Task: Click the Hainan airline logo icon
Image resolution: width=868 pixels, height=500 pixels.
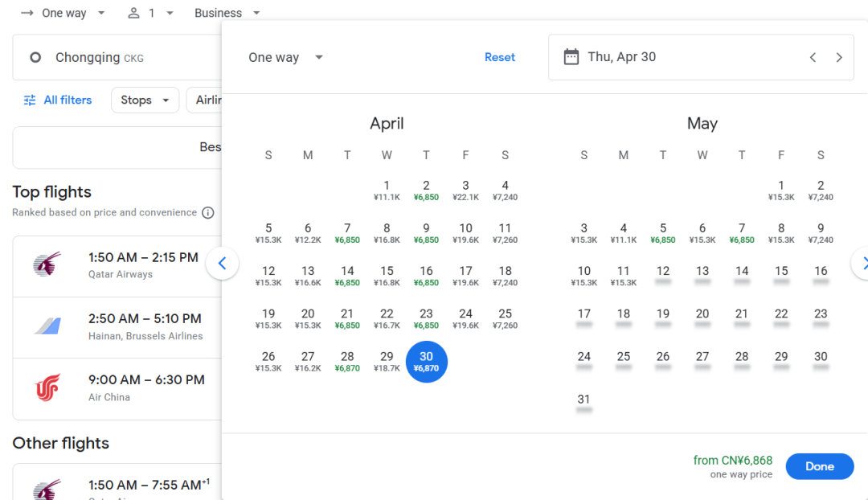Action: pos(47,326)
